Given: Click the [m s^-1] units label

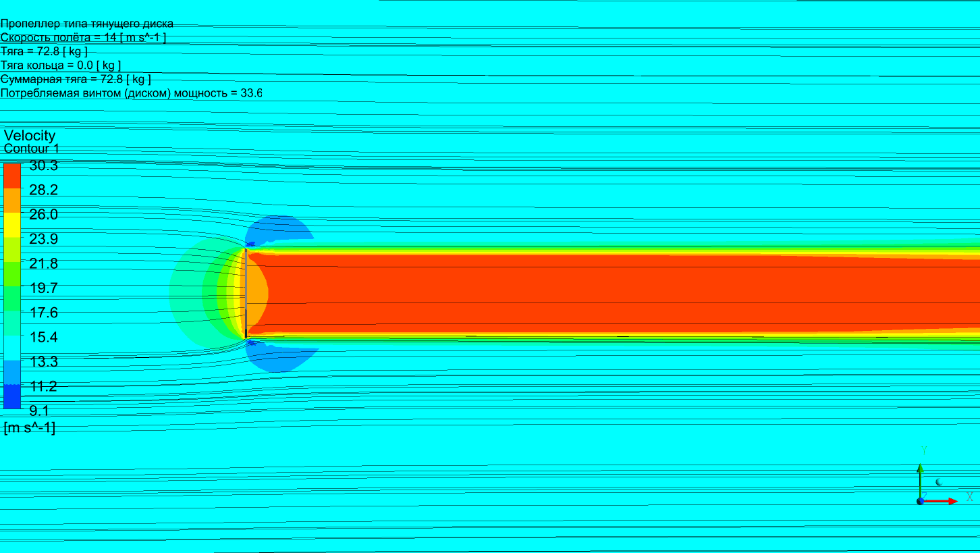Looking at the screenshot, I should pos(30,427).
